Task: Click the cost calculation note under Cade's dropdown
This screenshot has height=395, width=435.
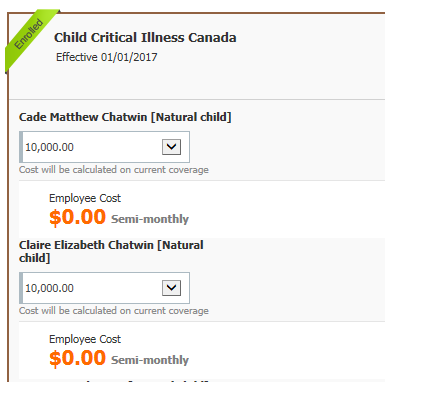Action: click(114, 170)
